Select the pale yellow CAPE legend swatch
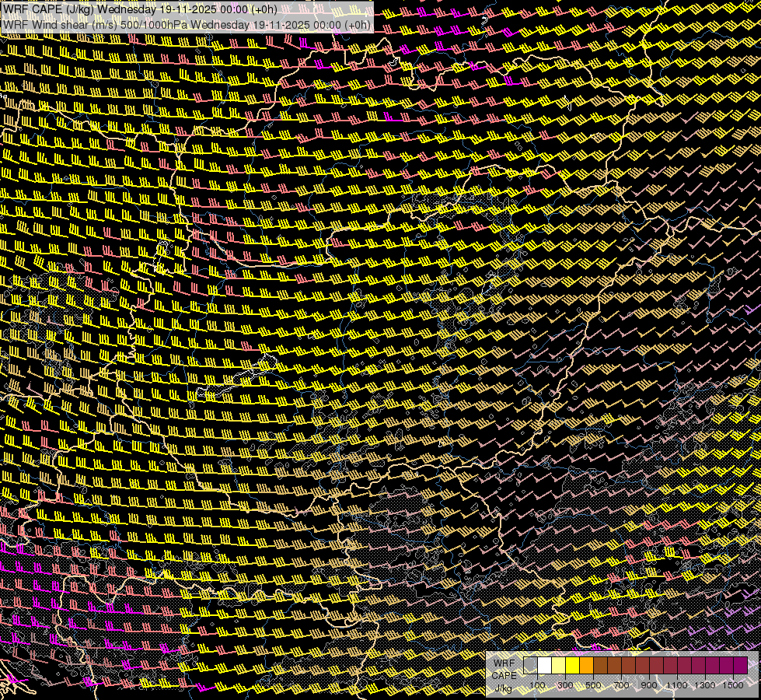 559,666
